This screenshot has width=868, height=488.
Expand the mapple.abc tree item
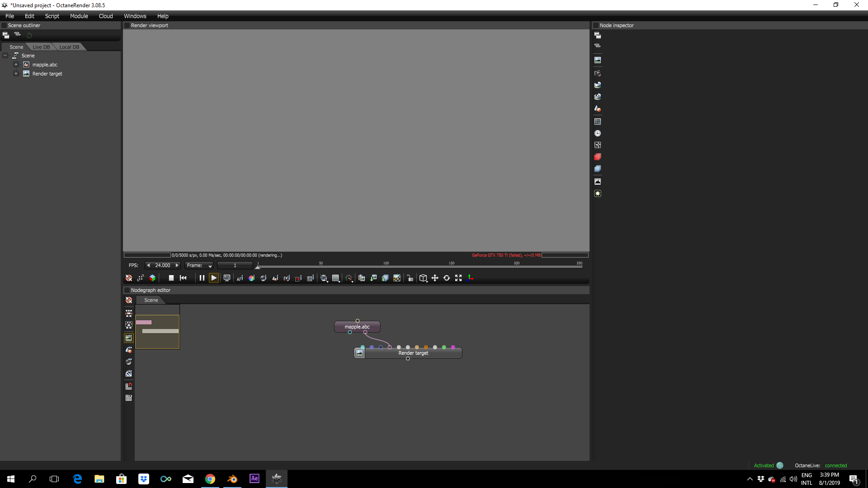click(x=16, y=65)
